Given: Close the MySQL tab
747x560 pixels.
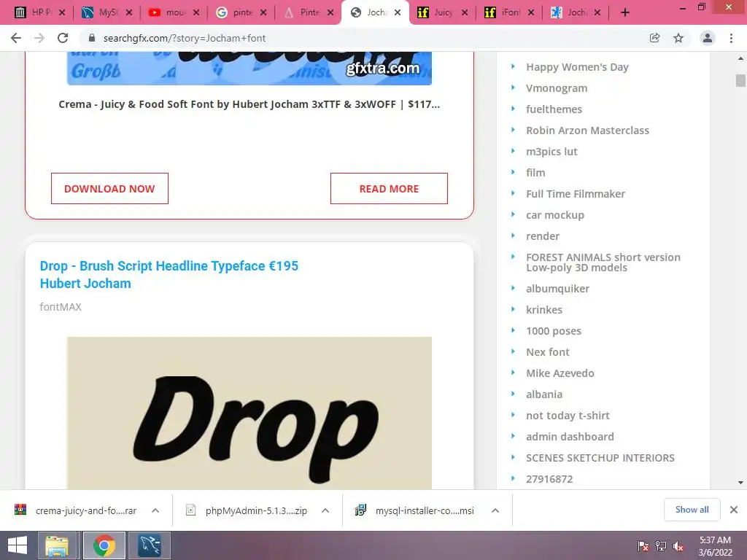Looking at the screenshot, I should click(x=128, y=13).
